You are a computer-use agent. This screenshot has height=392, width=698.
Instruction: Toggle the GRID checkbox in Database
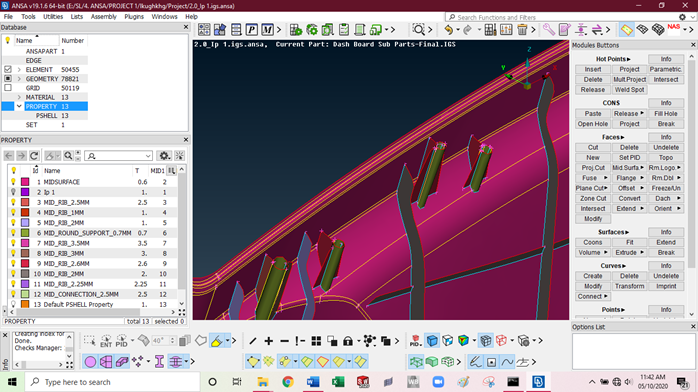point(8,88)
